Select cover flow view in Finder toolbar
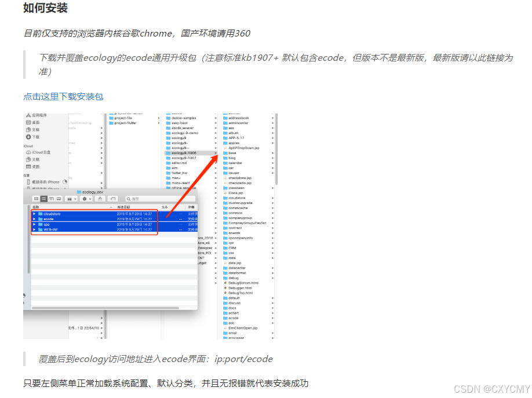Viewport: 532px width, 398px height. coord(59,199)
